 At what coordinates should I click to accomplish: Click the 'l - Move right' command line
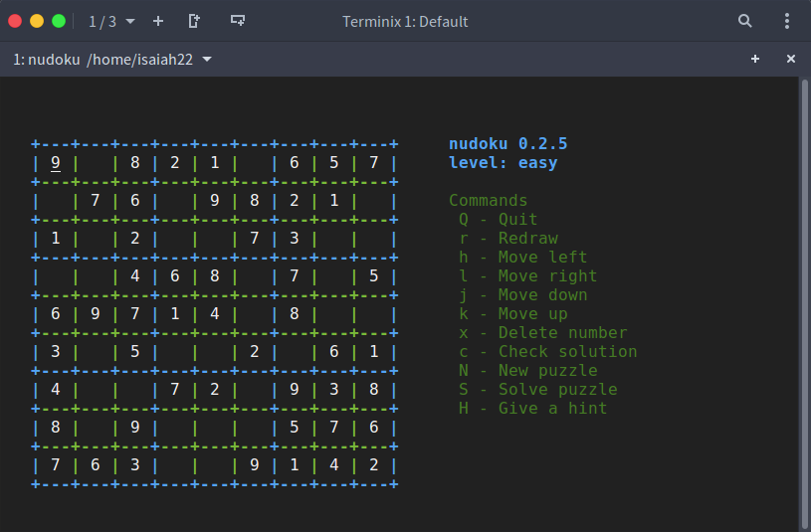pyautogui.click(x=528, y=276)
